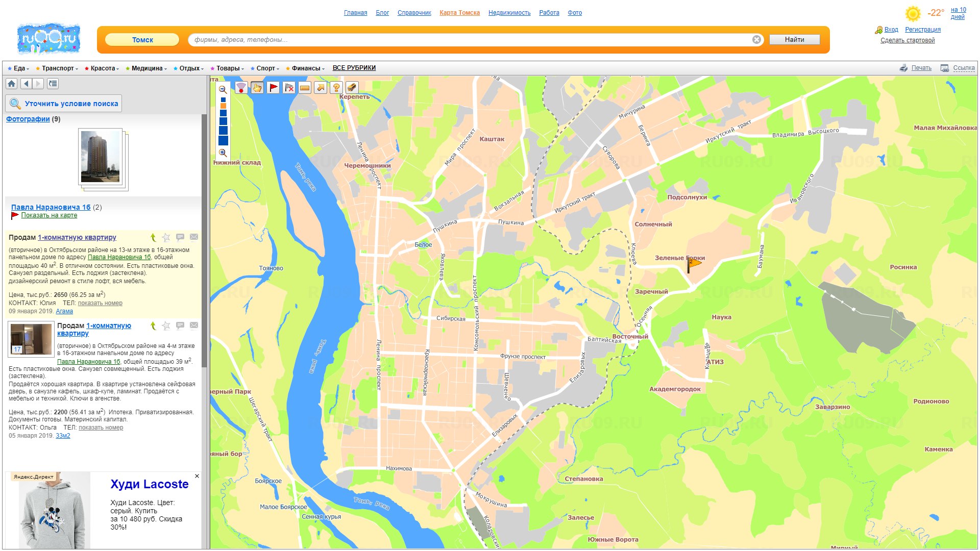
Task: Expand the Спорт category dropdown
Action: pos(265,68)
